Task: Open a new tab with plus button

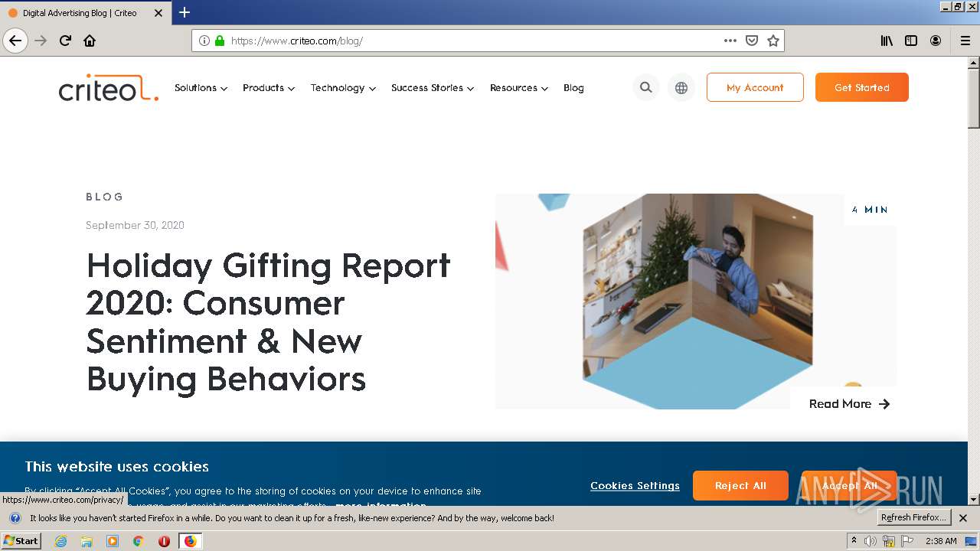Action: [185, 12]
